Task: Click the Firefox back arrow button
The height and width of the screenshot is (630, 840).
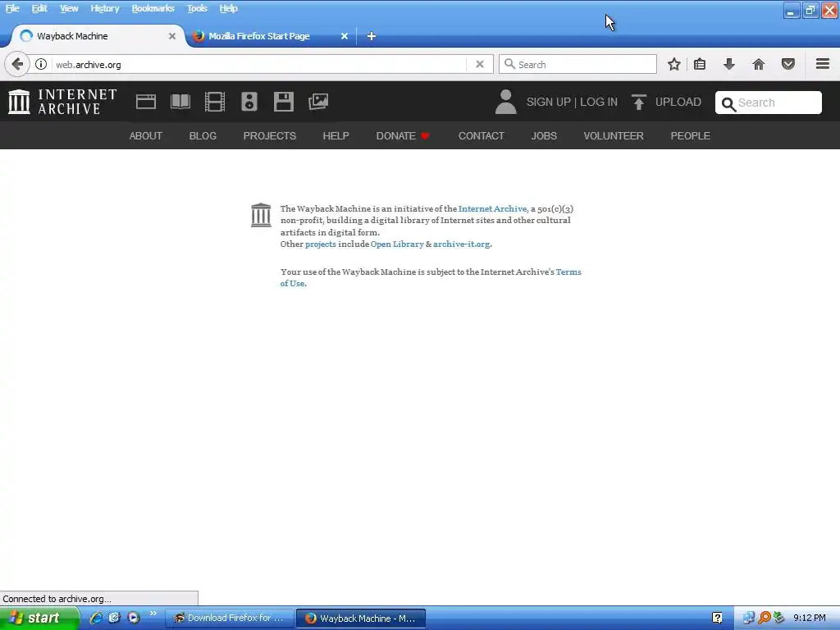Action: click(17, 64)
